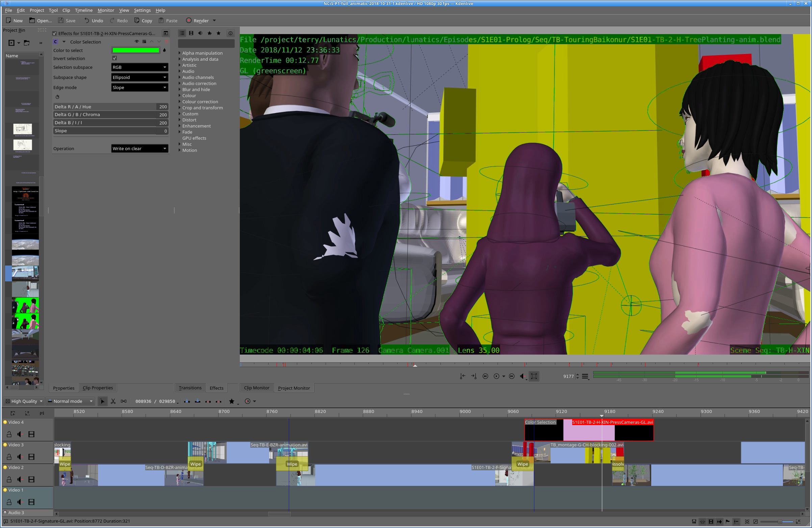The height and width of the screenshot is (528, 812).
Task: Toggle the Invert selection checkbox
Action: point(115,58)
